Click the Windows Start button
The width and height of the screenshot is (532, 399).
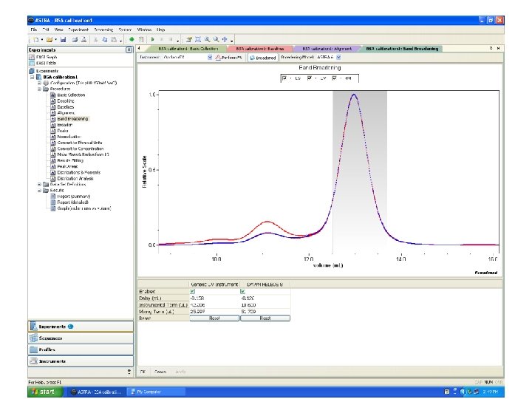[x=44, y=392]
